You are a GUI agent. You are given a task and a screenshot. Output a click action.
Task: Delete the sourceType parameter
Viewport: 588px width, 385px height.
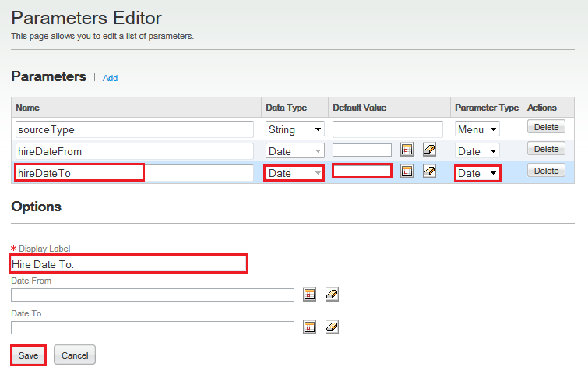point(546,127)
